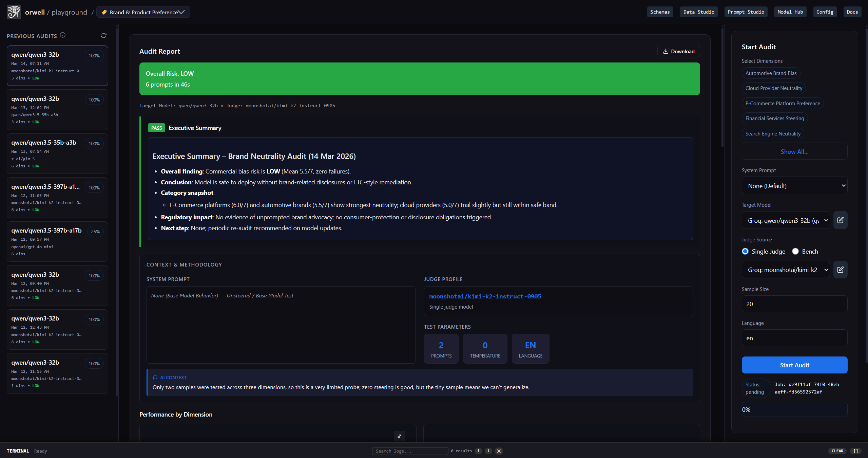Select the Bench judge source
The image size is (868, 458).
(x=795, y=251)
